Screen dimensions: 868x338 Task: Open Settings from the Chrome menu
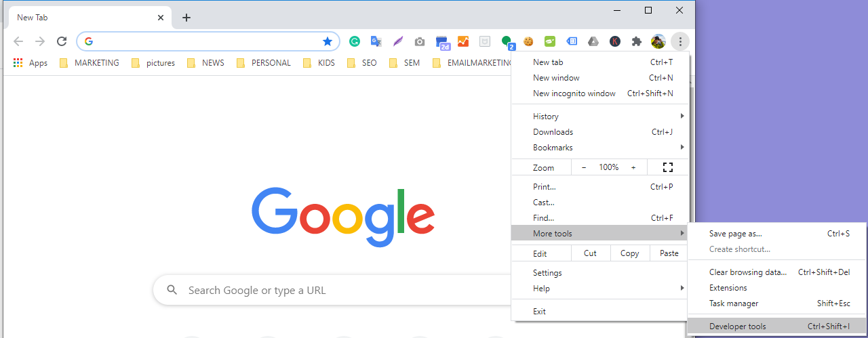[599, 273]
